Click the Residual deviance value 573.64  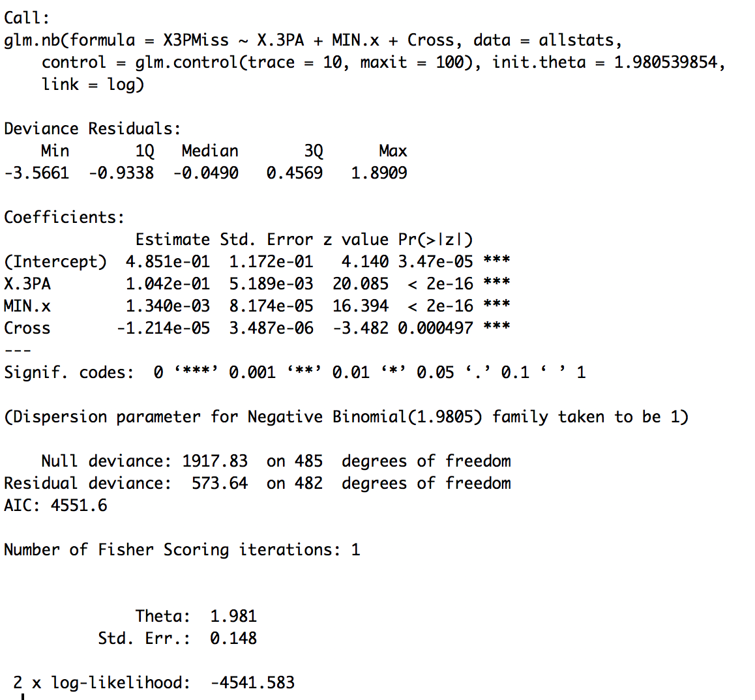(219, 483)
